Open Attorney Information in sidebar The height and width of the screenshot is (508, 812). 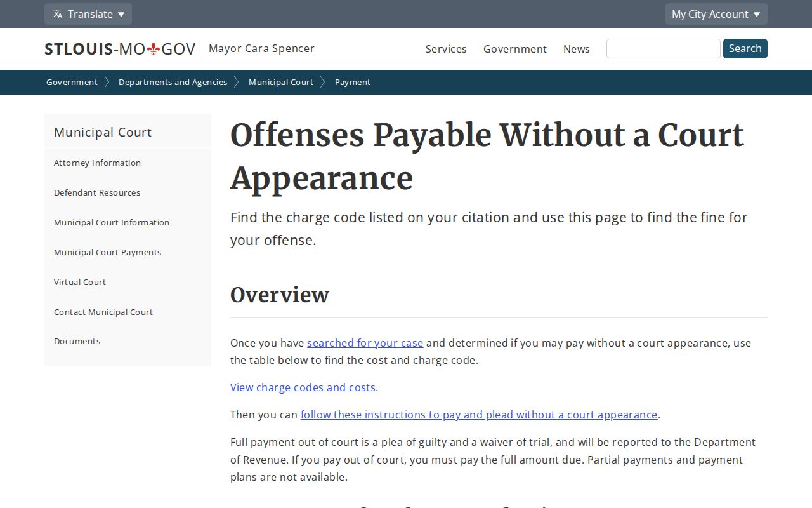pos(97,163)
